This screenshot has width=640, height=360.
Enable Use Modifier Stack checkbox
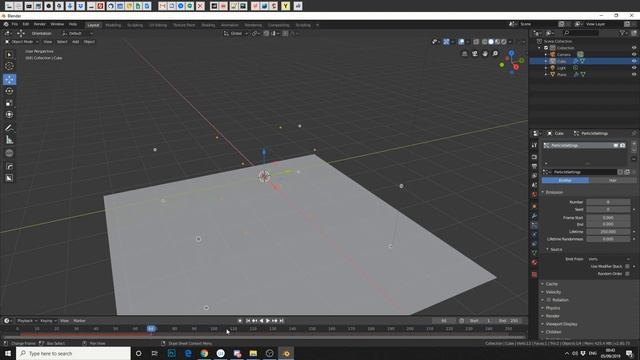coord(627,266)
